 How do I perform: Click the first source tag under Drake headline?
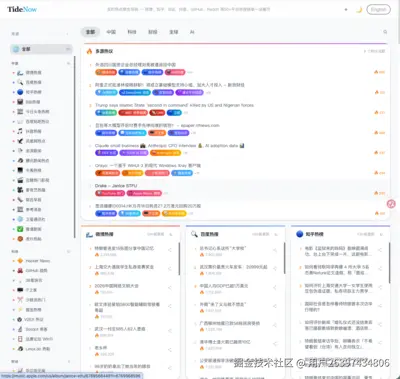(x=110, y=193)
